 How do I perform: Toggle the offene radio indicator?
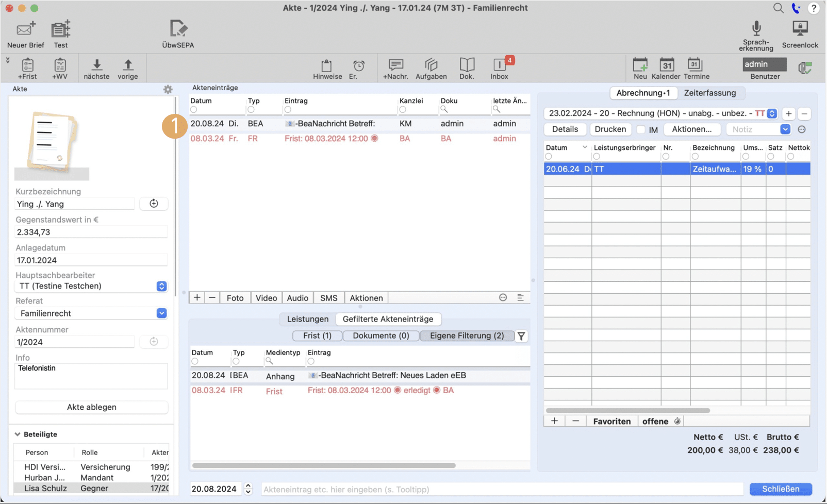677,421
